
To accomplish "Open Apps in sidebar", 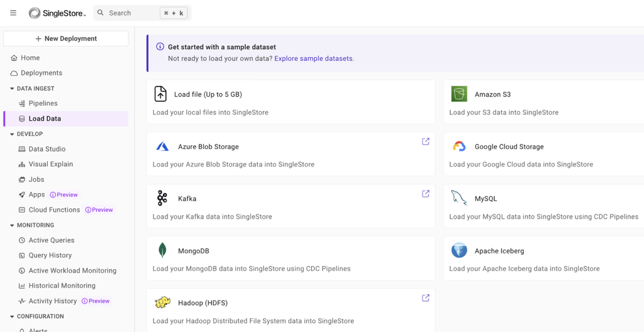I will pyautogui.click(x=36, y=195).
